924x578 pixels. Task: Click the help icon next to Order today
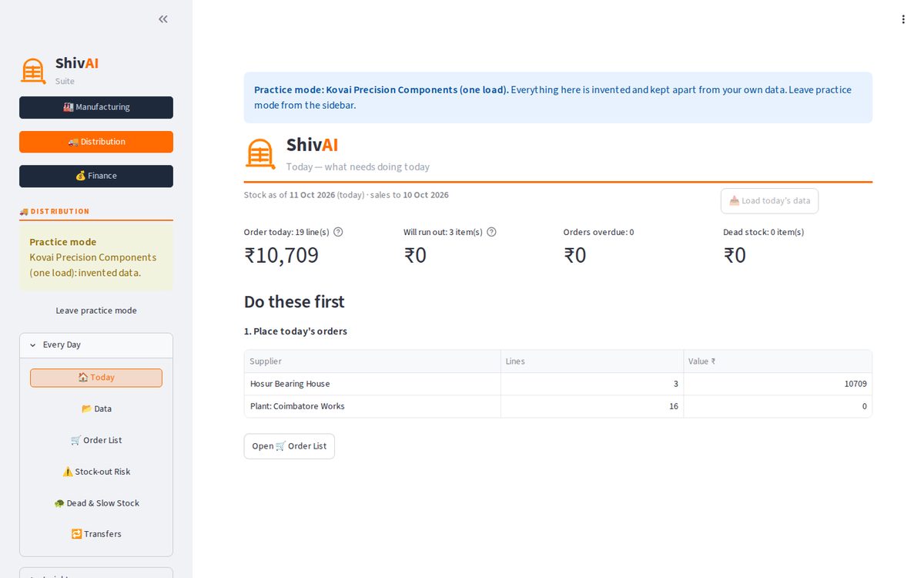pos(338,232)
